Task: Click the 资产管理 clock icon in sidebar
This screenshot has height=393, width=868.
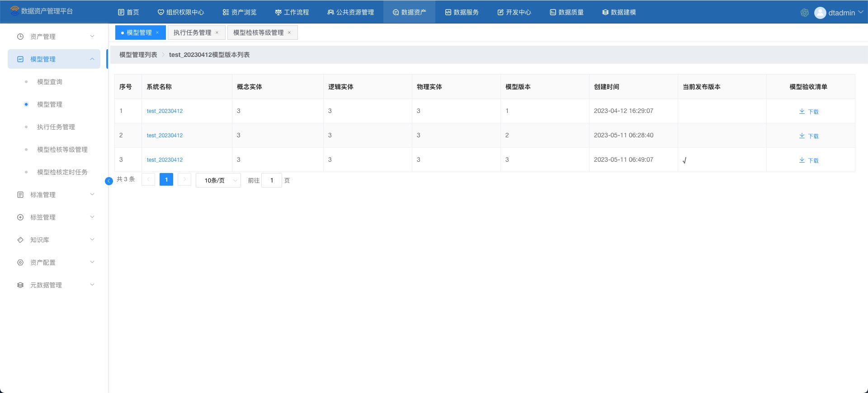Action: click(x=20, y=37)
